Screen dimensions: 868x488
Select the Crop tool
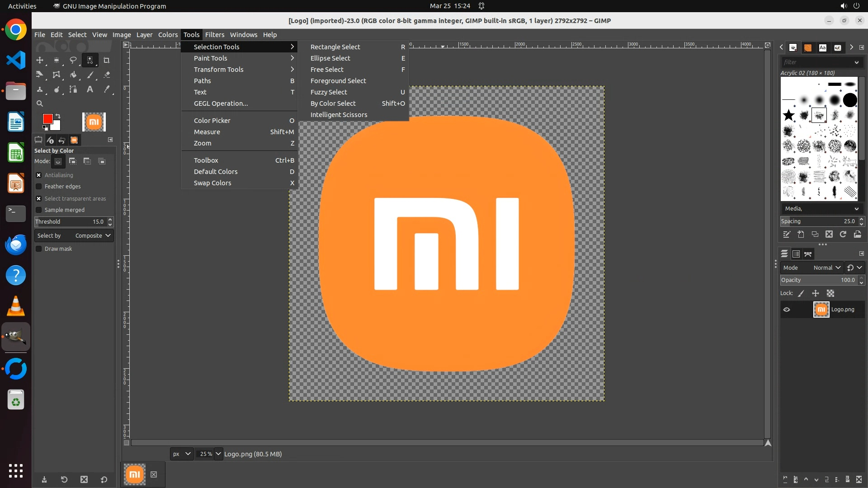[107, 60]
